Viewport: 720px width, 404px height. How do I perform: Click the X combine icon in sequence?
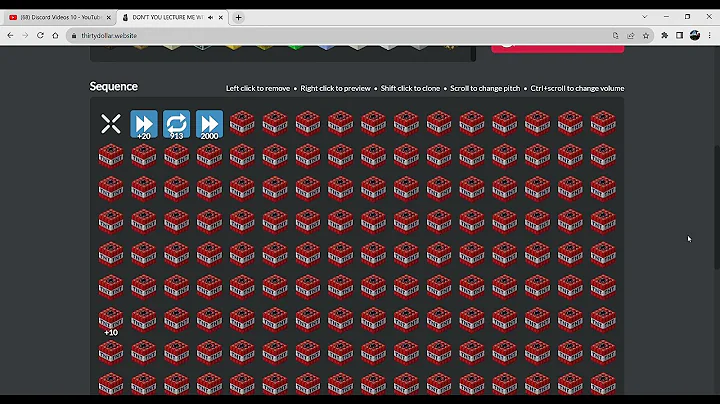[x=111, y=124]
